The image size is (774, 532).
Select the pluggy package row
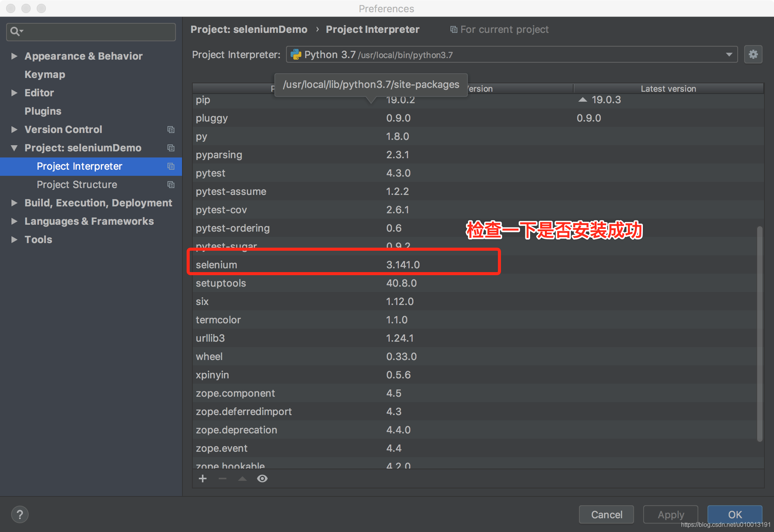pos(478,118)
